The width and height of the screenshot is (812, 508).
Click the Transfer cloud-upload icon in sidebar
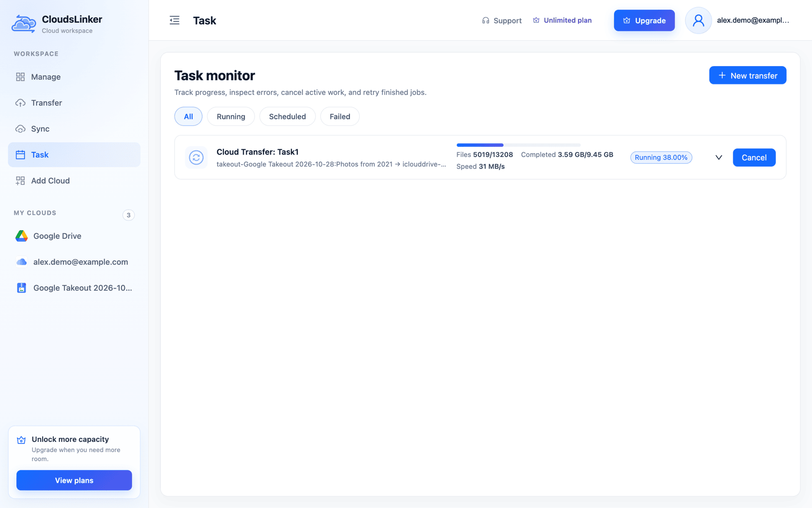coord(20,103)
